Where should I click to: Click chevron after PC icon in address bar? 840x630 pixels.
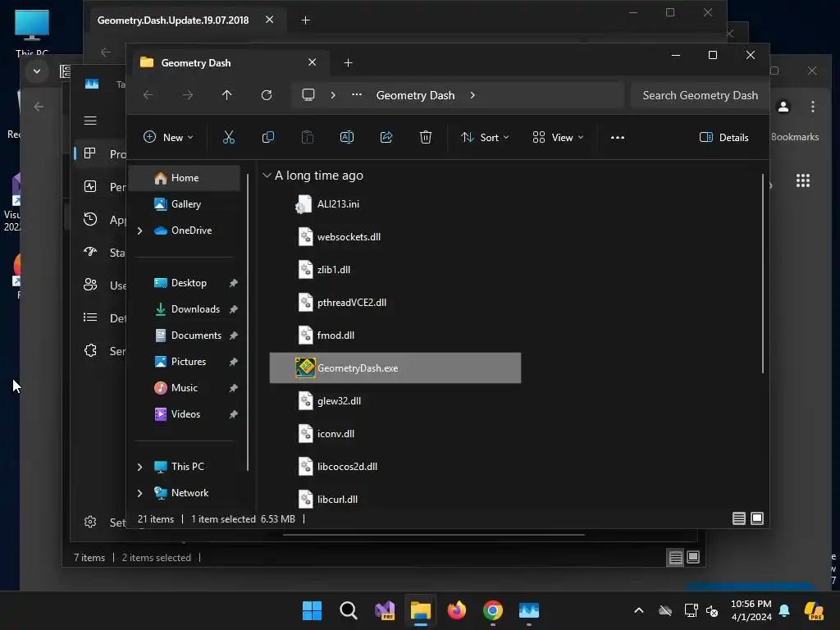(x=333, y=95)
